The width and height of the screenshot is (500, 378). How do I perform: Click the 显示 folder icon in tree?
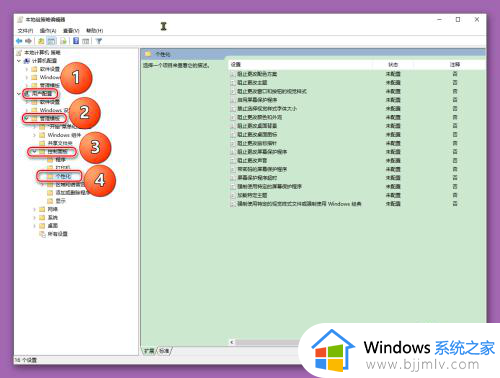[50, 201]
